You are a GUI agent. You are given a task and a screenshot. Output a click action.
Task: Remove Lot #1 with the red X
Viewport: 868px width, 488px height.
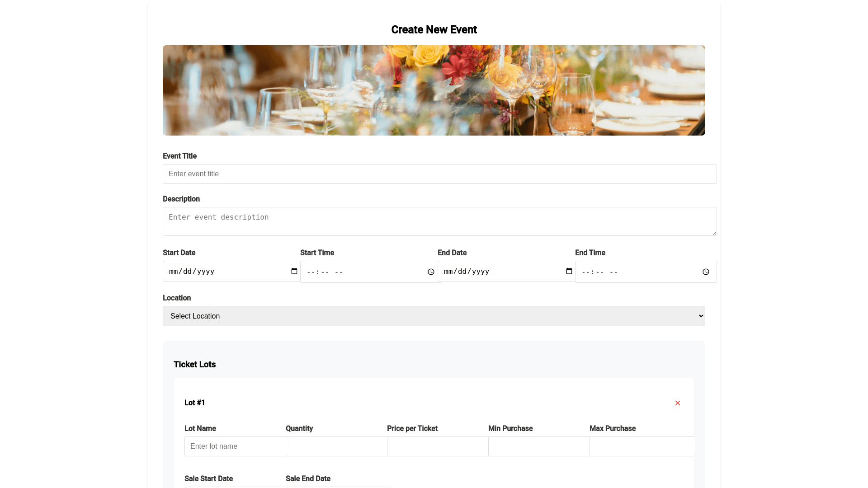[x=678, y=403]
